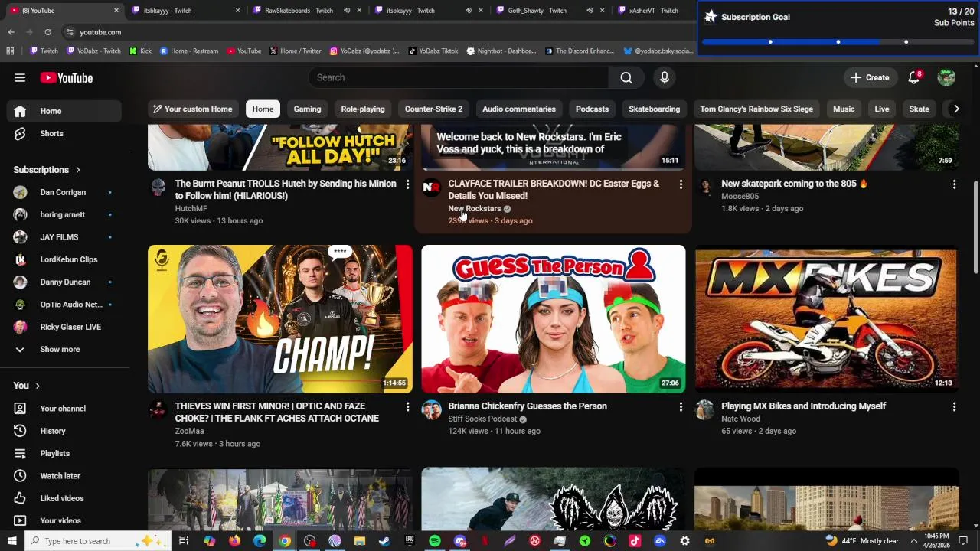Open the New Rockstars channel link
980x551 pixels.
tap(474, 209)
